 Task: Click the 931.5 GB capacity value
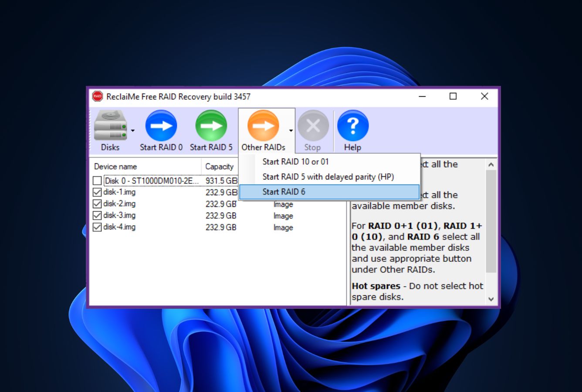(x=221, y=180)
